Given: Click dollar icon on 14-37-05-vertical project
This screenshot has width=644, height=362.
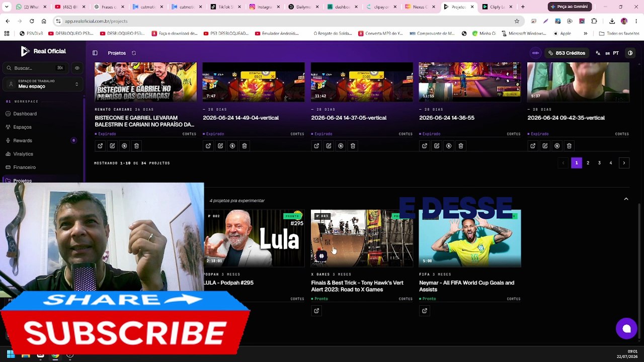Looking at the screenshot, I should point(341,146).
